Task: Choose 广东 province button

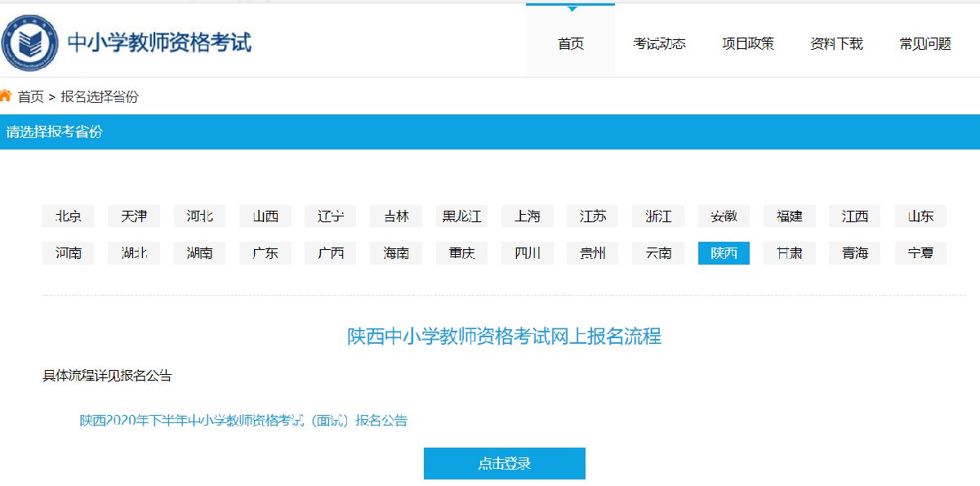Action: tap(265, 253)
